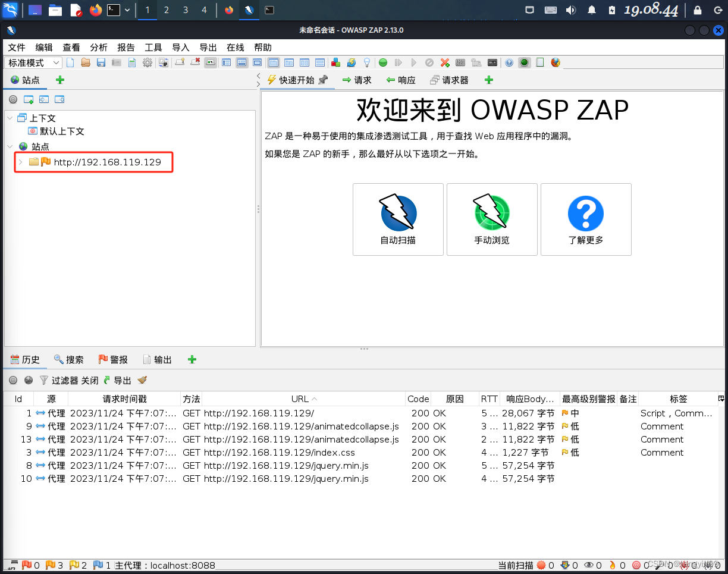Open the history filter funnel icon

coord(43,380)
